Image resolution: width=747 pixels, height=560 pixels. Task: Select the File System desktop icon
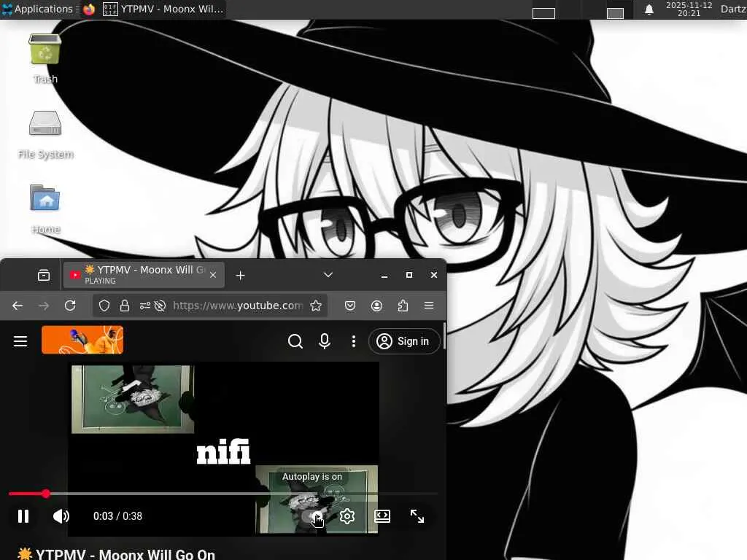pyautogui.click(x=45, y=134)
